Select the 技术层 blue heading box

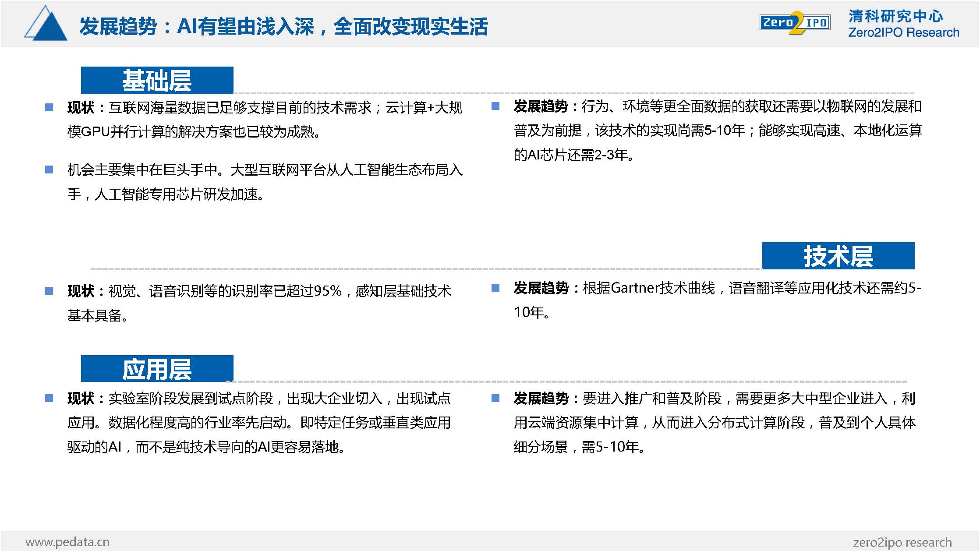coord(838,256)
